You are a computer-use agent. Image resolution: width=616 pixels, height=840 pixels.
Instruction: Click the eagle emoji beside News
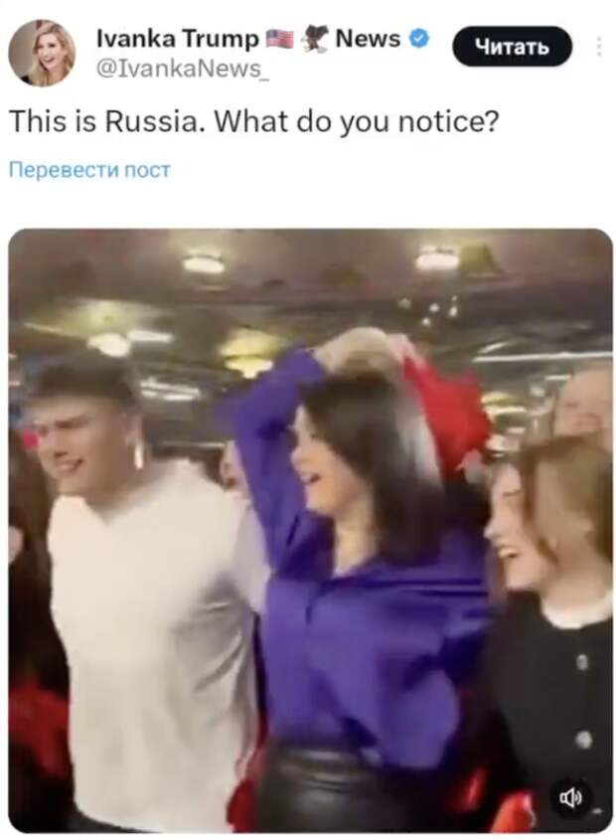click(x=316, y=40)
